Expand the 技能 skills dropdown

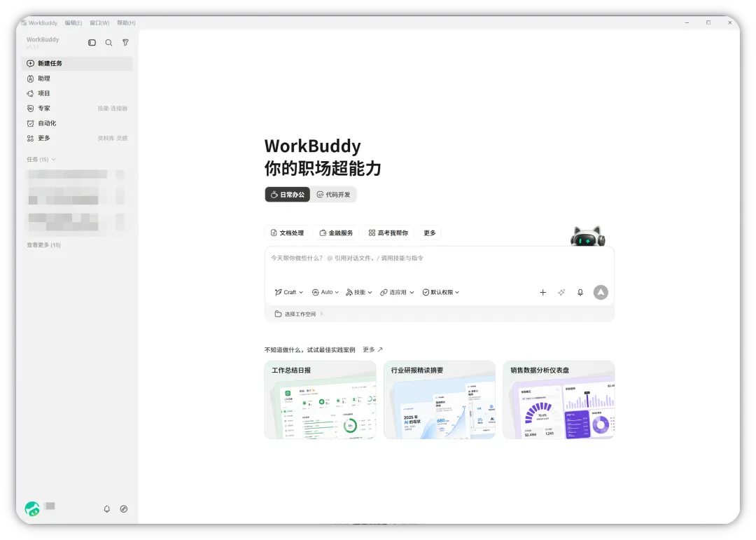pyautogui.click(x=358, y=293)
